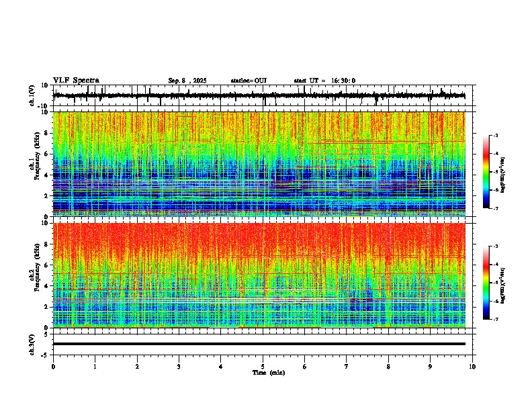This screenshot has height=411, width=532.
Task: Click the 6 kHz tick of ch.2 spectrogram
Action: pyautogui.click(x=46, y=265)
